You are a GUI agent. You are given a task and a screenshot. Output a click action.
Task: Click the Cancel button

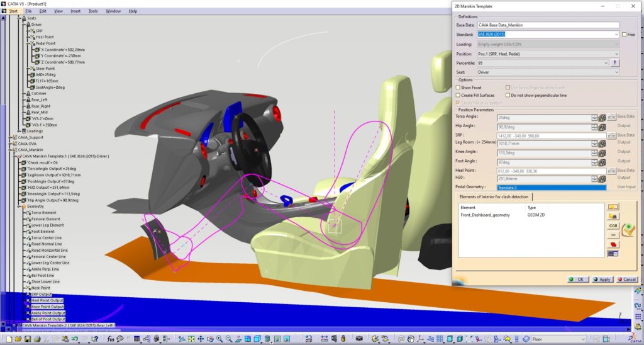[627, 279]
